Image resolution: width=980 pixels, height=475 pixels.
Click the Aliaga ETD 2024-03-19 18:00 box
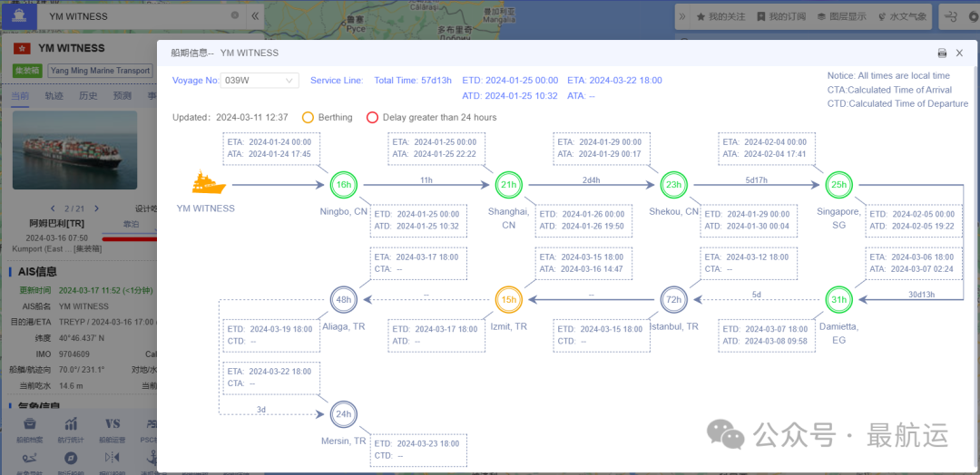pyautogui.click(x=272, y=335)
